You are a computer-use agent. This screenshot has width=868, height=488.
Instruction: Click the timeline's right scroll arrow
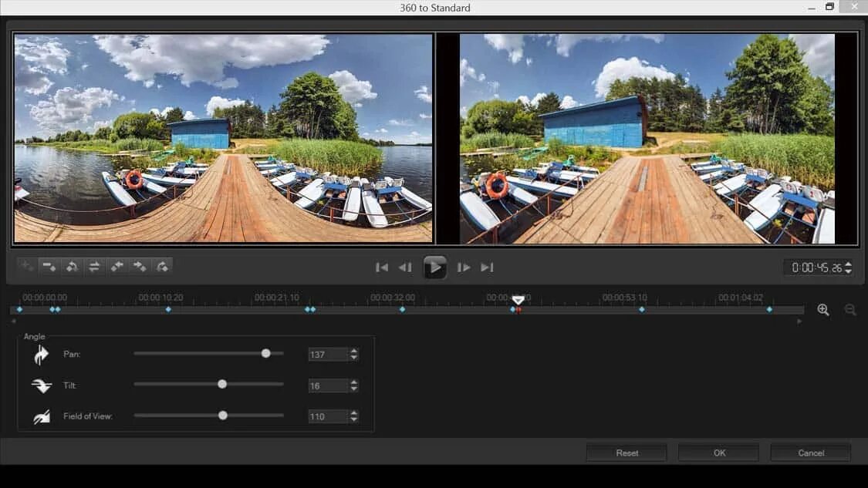coord(799,321)
